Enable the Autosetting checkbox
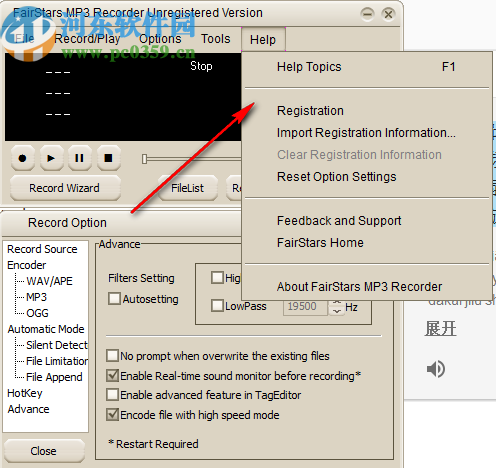Image resolution: width=496 pixels, height=468 pixels. pyautogui.click(x=114, y=299)
